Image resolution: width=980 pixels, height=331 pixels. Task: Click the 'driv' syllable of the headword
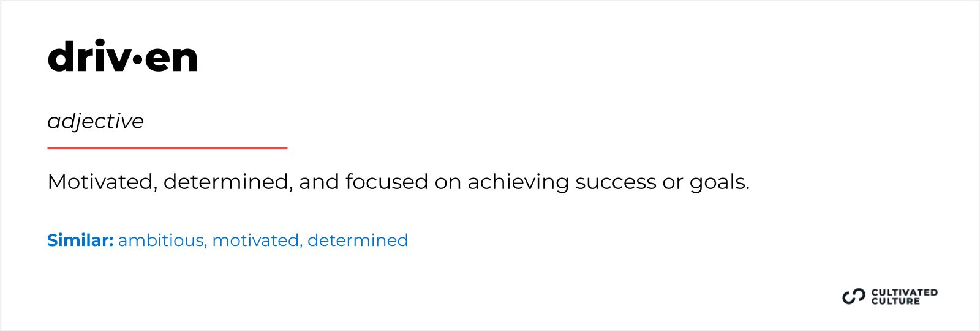[x=89, y=56]
